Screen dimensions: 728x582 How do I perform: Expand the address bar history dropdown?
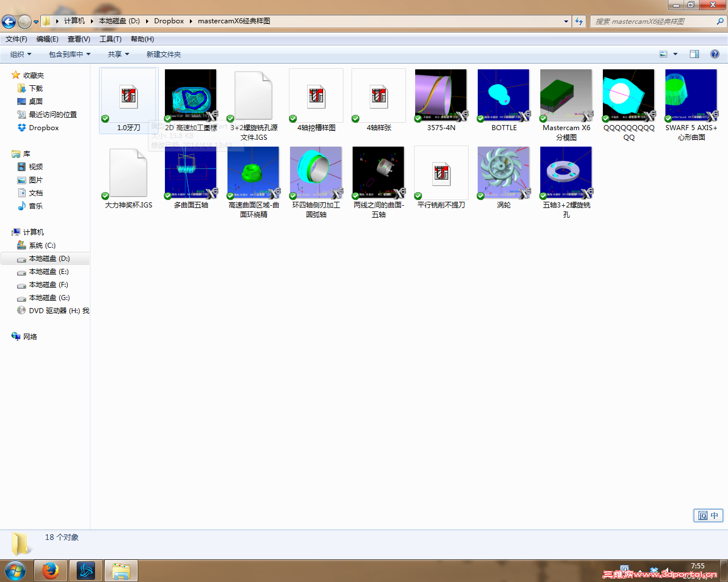click(566, 22)
